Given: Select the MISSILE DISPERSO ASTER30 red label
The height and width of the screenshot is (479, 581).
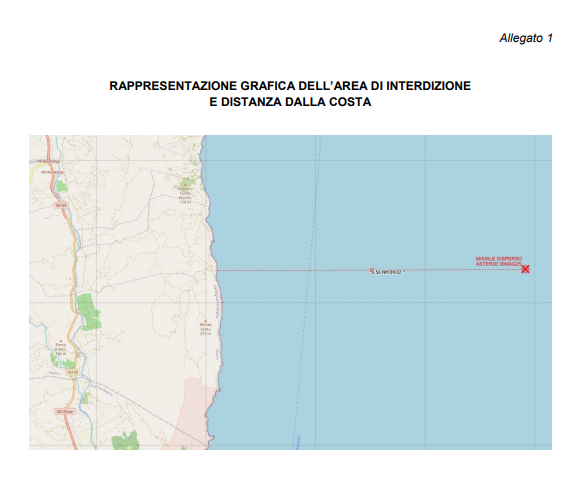Looking at the screenshot, I should tap(499, 261).
